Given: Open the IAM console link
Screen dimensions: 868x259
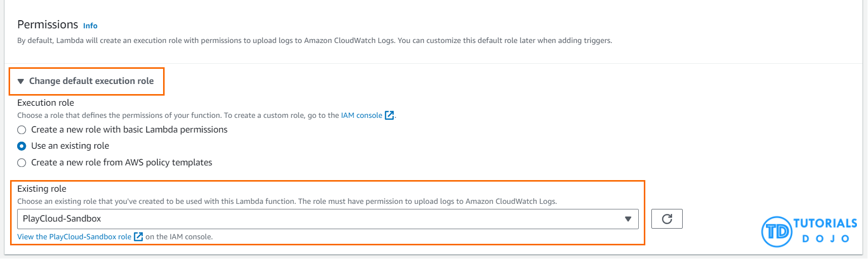Looking at the screenshot, I should coord(362,115).
